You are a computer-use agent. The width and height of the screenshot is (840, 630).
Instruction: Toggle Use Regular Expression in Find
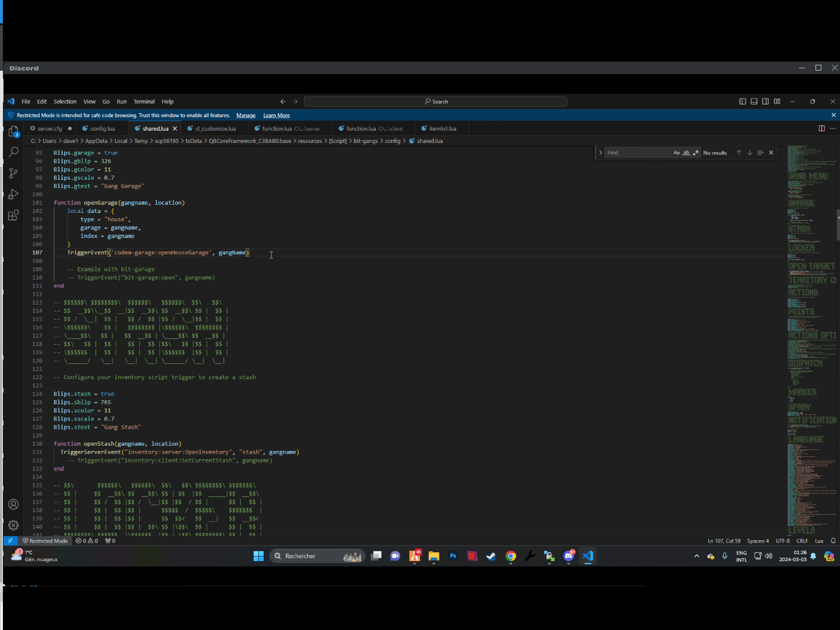pyautogui.click(x=695, y=153)
